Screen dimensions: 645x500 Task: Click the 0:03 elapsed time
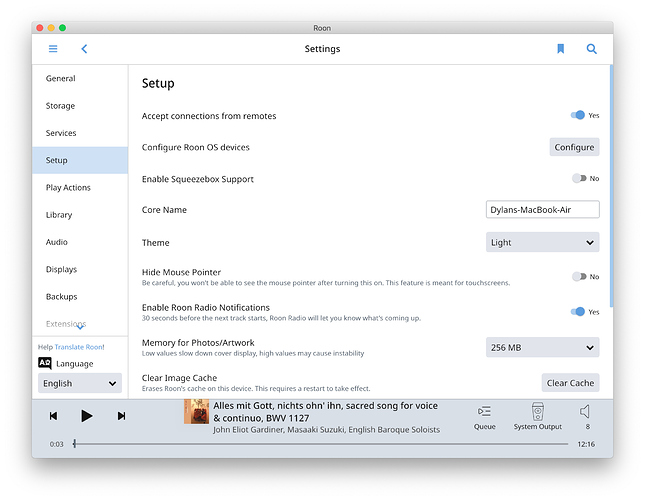(56, 444)
